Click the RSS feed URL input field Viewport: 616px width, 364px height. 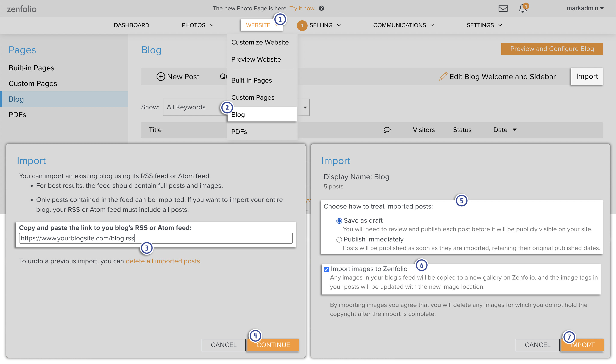pos(156,238)
